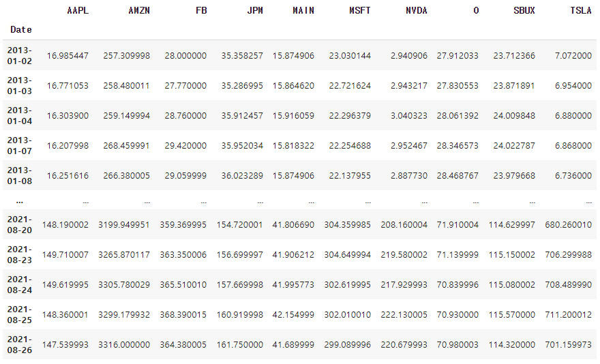Click JPM value 161.750000
The height and width of the screenshot is (364, 600).
coord(240,345)
